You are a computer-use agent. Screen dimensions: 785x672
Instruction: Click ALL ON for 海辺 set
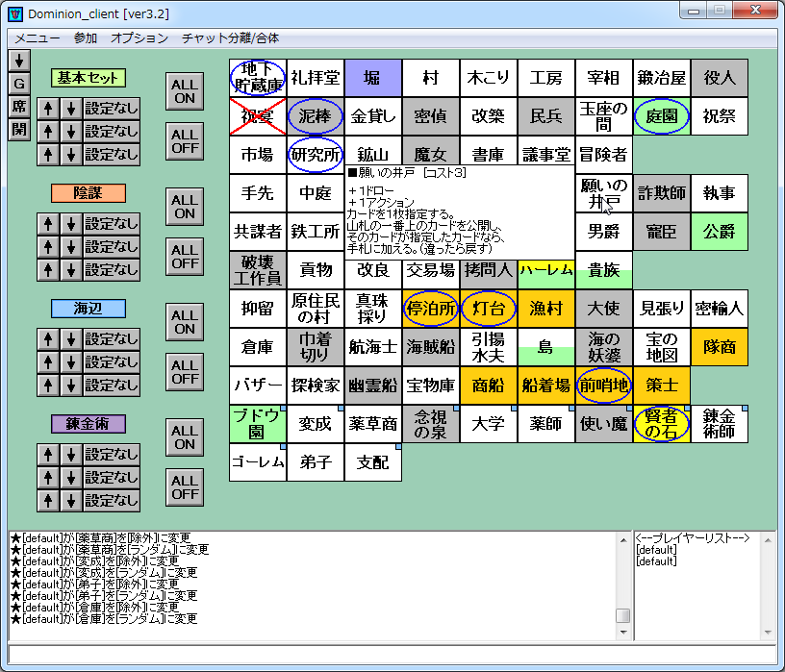point(185,322)
